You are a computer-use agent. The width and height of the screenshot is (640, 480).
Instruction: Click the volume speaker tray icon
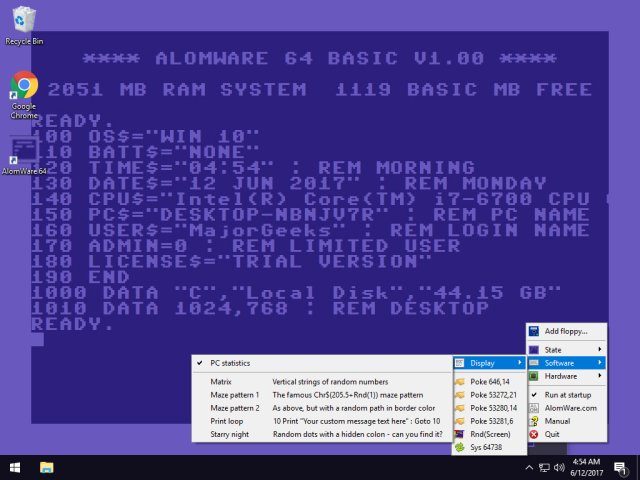[x=559, y=468]
